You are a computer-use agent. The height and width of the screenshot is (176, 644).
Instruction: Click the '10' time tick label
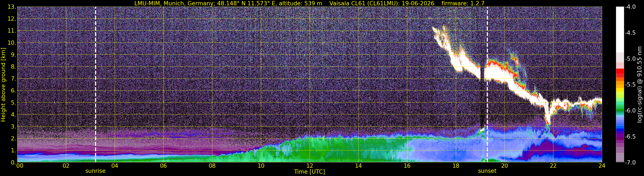(261, 166)
